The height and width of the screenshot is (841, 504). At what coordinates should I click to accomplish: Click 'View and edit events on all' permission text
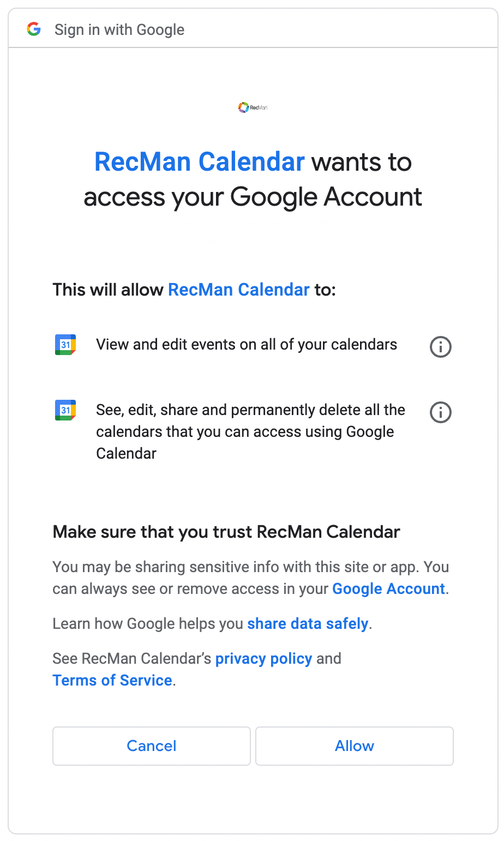tap(247, 345)
